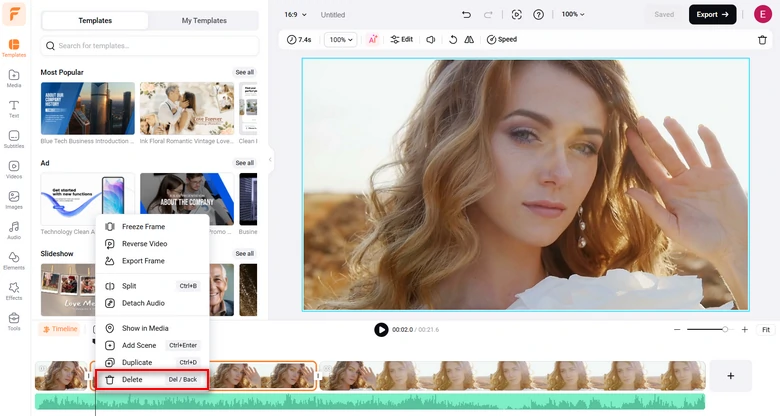
Task: Collapse the left templates panel
Action: (x=270, y=160)
